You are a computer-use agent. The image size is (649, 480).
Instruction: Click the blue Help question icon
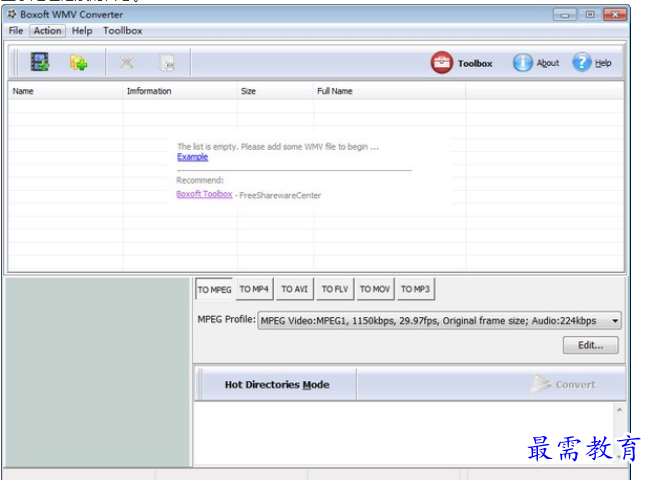point(582,62)
